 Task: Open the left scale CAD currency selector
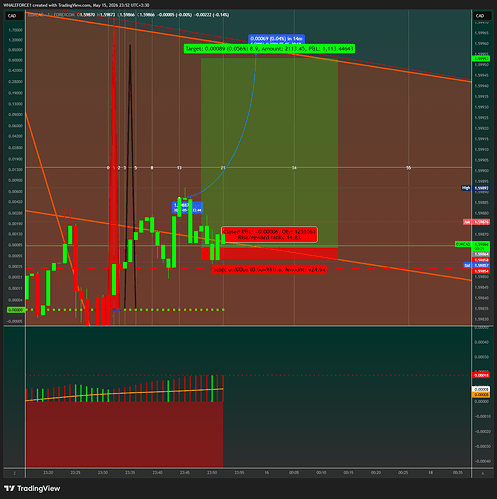[x=14, y=16]
